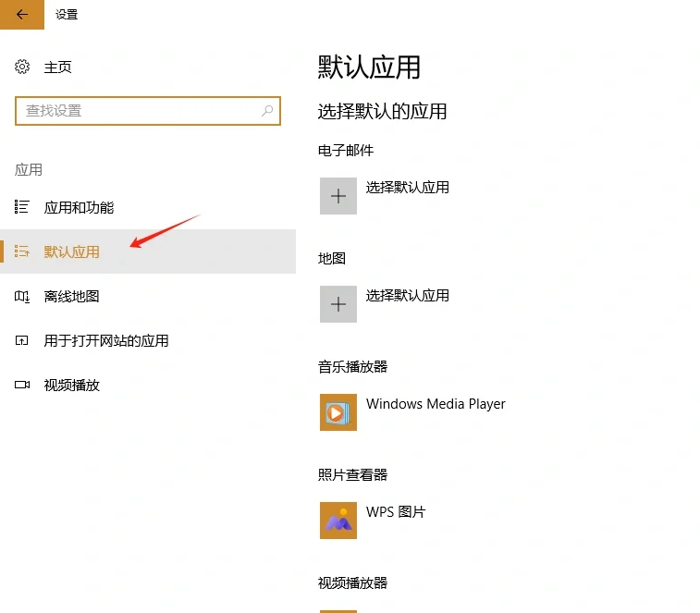Open 应用和功能 settings page
Screen dimensions: 700x613
[148, 207]
